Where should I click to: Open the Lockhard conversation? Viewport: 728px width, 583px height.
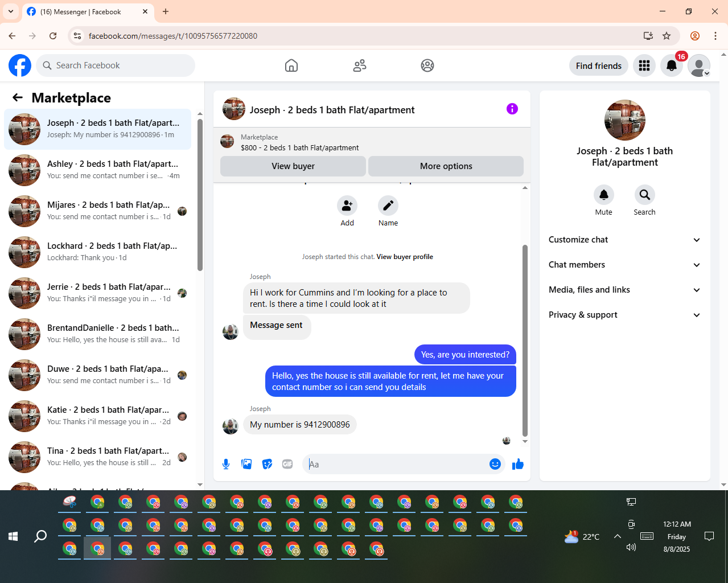[x=98, y=252]
